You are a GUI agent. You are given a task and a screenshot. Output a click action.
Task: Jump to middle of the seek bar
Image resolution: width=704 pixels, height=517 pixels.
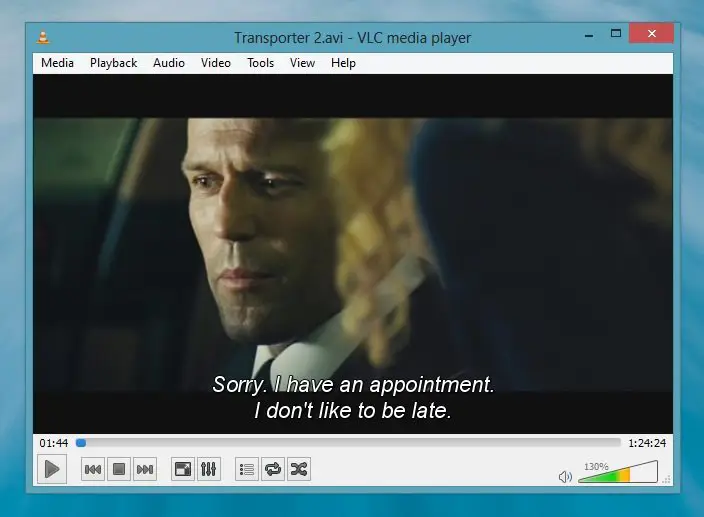(348, 443)
